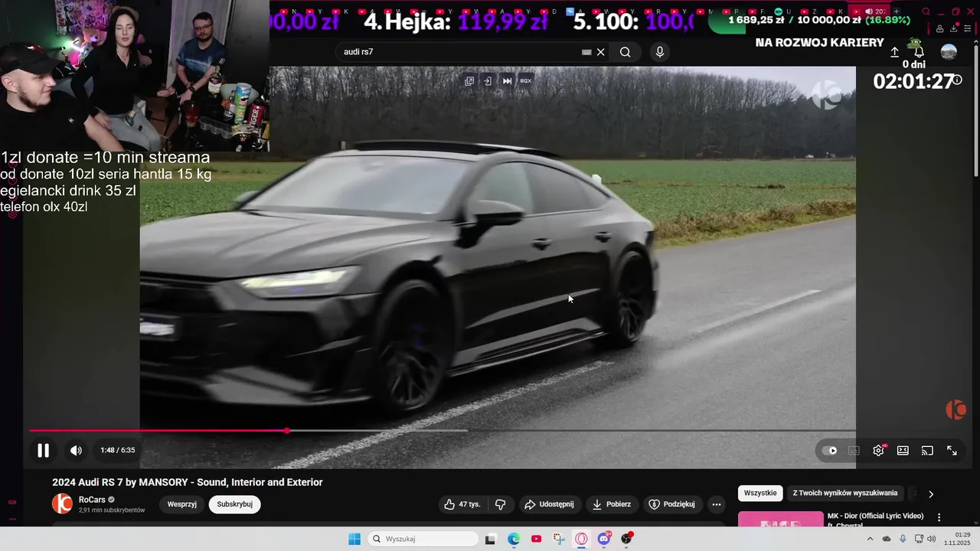Click the Podziękuj thanks button
Viewport: 980px width, 551px height.
671,504
